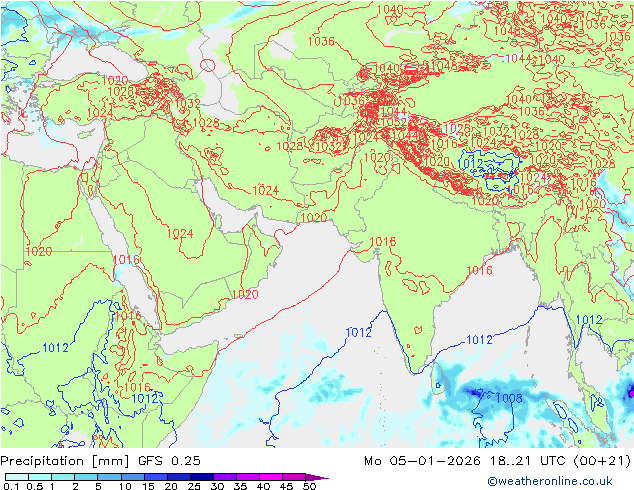Click the 'Mo 05-01-2026 18..21 UTC (00+21)' timestamp
634x490 pixels.
point(498,461)
